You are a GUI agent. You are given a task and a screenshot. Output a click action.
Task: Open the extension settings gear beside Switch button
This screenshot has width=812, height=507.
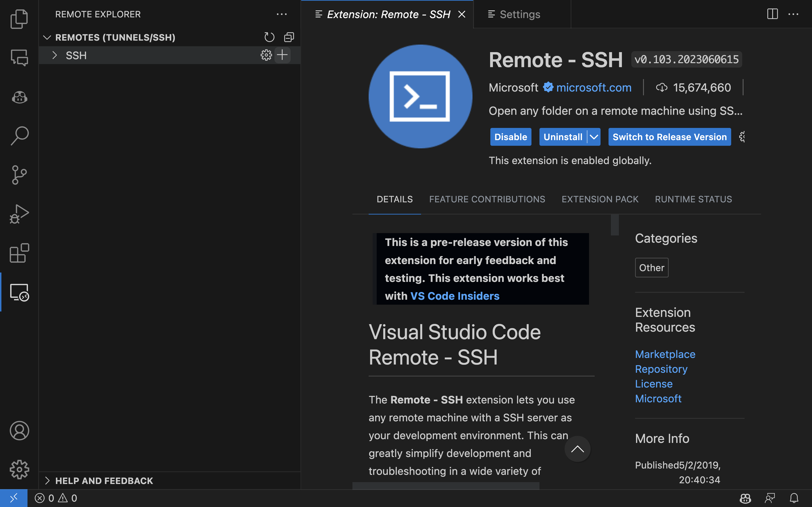[742, 137]
